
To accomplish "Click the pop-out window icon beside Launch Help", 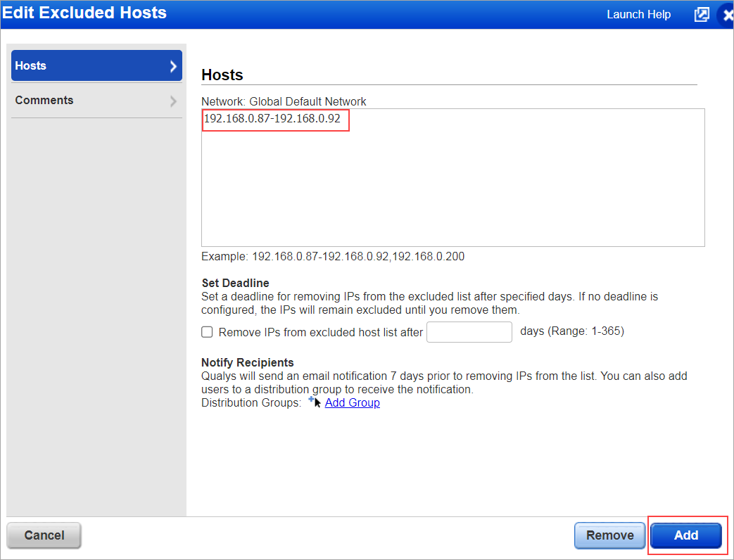I will click(701, 14).
